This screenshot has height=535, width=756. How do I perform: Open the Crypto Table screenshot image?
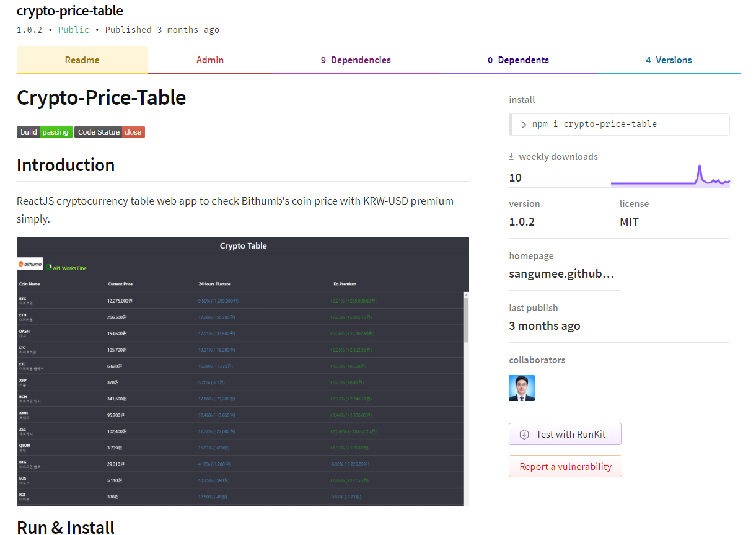[243, 372]
